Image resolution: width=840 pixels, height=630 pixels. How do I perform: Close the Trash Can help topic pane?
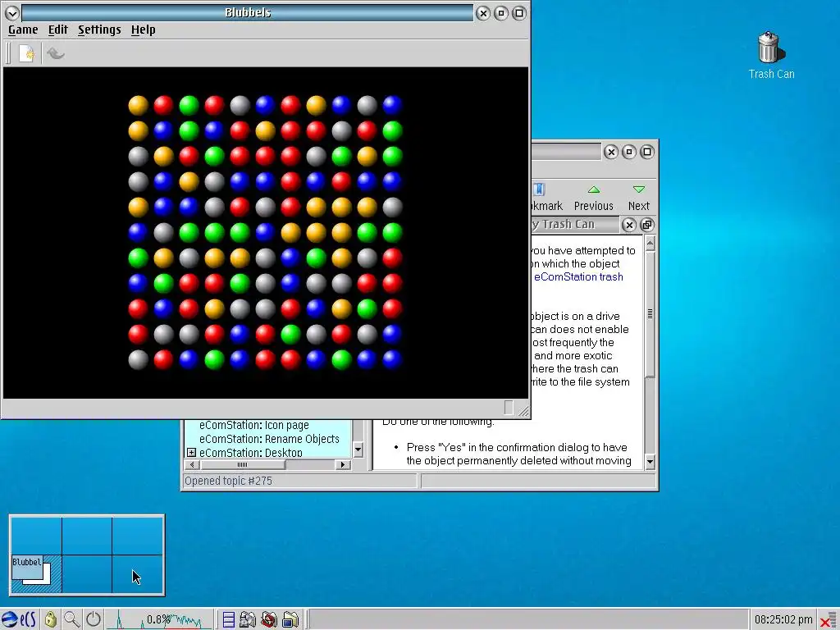tap(629, 225)
